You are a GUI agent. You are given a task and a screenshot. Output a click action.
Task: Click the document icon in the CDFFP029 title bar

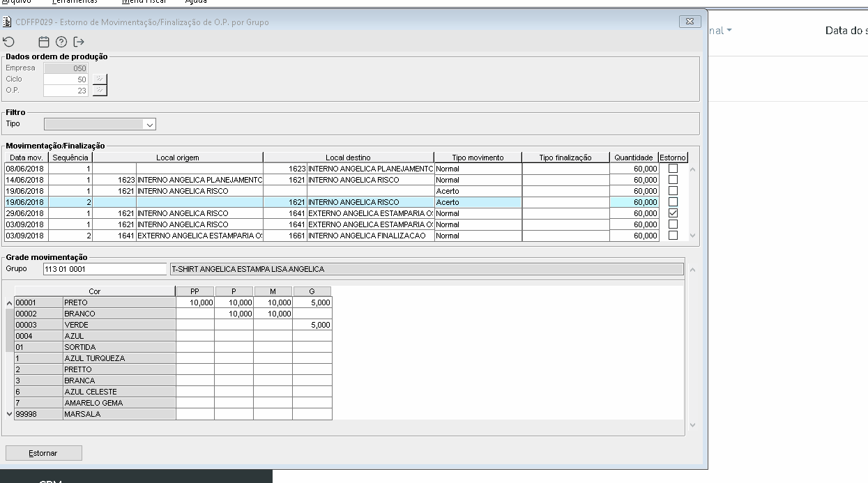pos(8,22)
